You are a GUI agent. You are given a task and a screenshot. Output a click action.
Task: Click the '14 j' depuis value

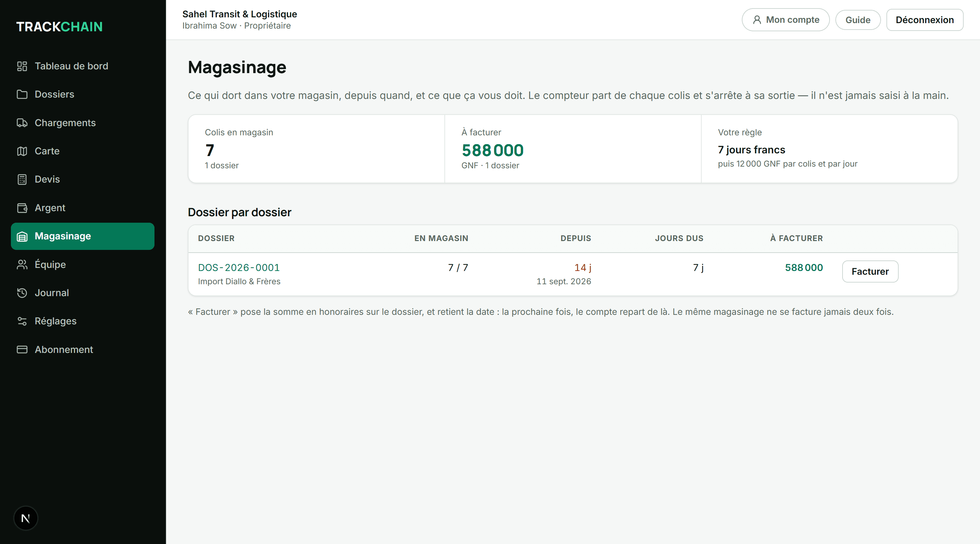[x=583, y=268]
